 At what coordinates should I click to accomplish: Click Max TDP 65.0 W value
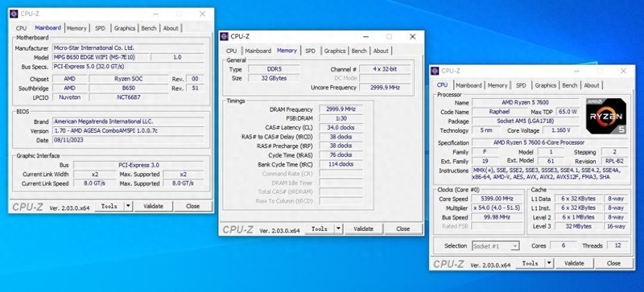567,112
